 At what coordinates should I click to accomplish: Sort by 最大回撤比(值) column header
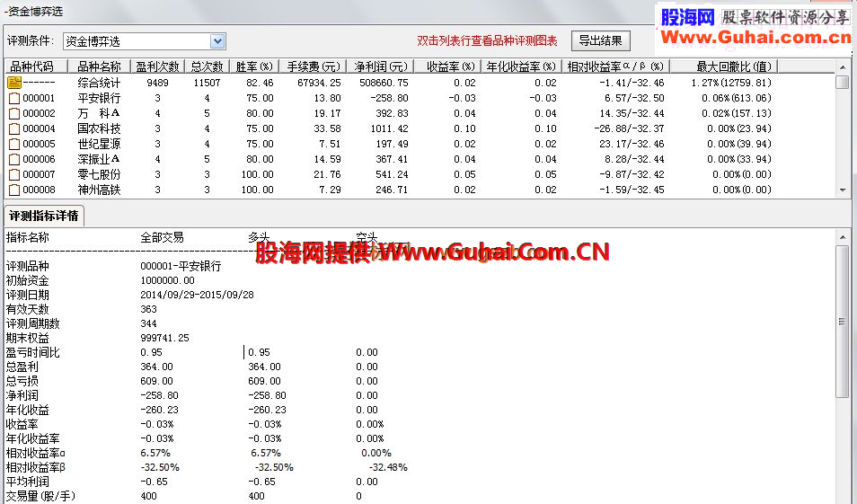pos(724,66)
